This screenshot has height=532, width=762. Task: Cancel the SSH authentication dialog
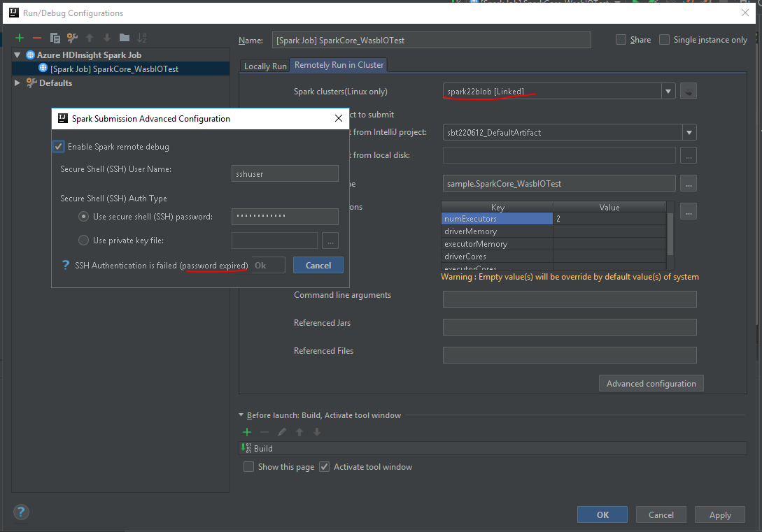click(318, 266)
